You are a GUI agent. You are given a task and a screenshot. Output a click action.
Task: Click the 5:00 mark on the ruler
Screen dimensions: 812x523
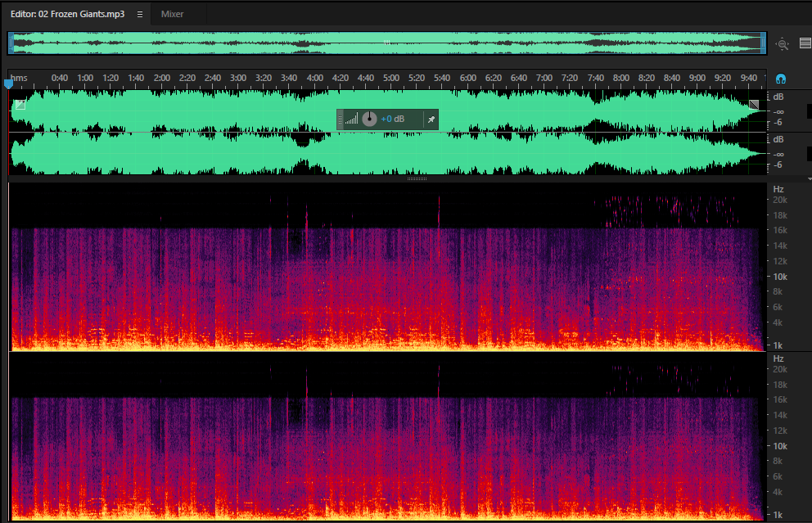[x=391, y=78]
